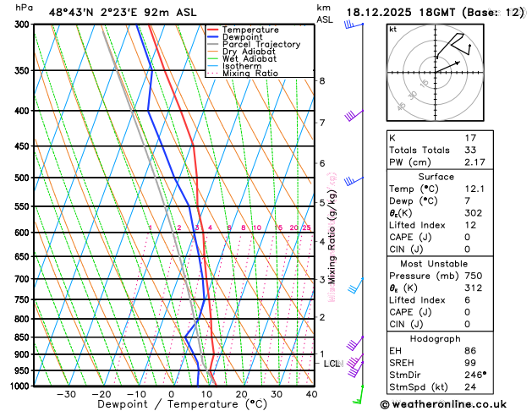
Task: Click the 300 hPa wind barb
Action: point(354,25)
